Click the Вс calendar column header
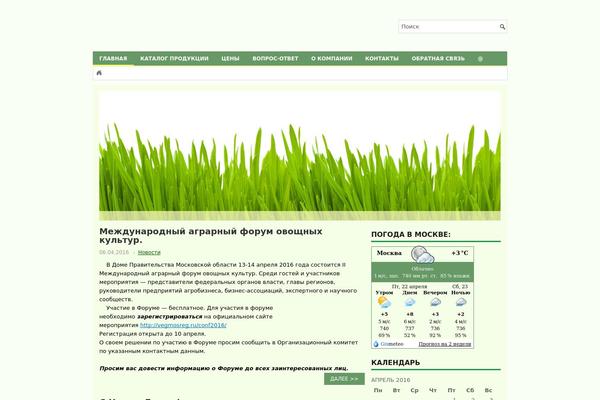 [x=488, y=390]
